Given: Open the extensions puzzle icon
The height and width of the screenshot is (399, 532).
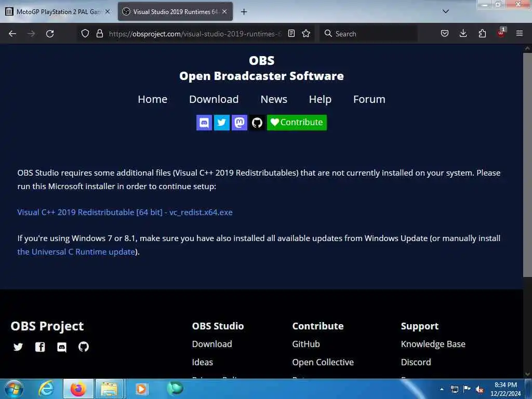Looking at the screenshot, I should pyautogui.click(x=482, y=33).
